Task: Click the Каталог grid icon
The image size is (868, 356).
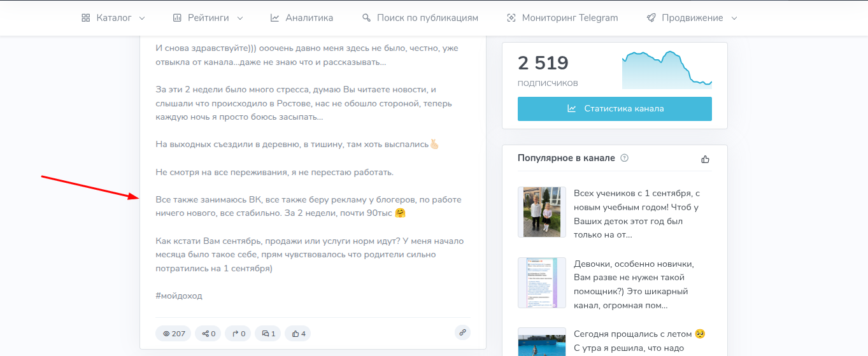Action: pos(86,18)
